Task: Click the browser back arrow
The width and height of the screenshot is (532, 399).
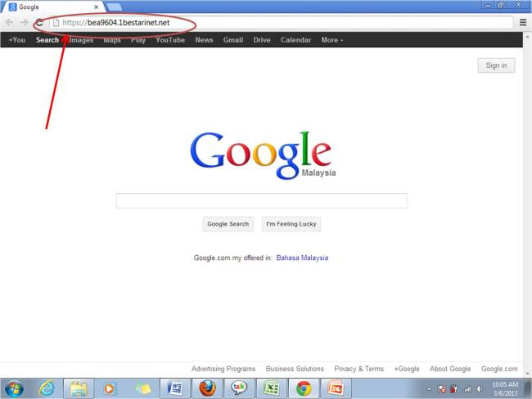Action: point(9,22)
